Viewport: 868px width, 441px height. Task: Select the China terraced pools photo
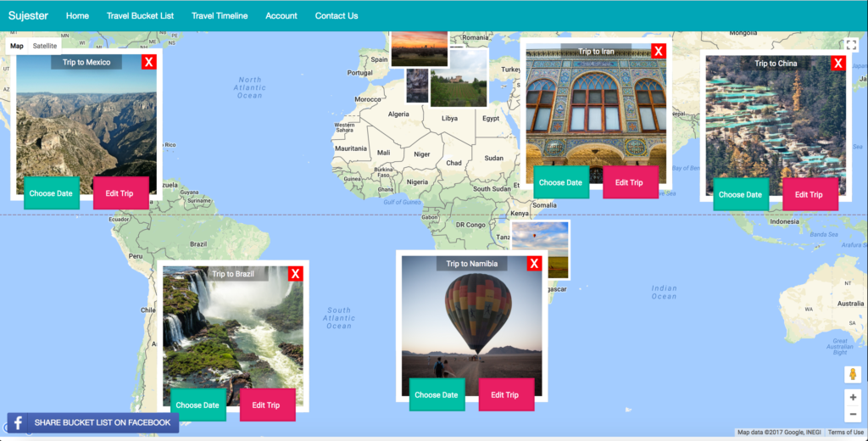776,125
